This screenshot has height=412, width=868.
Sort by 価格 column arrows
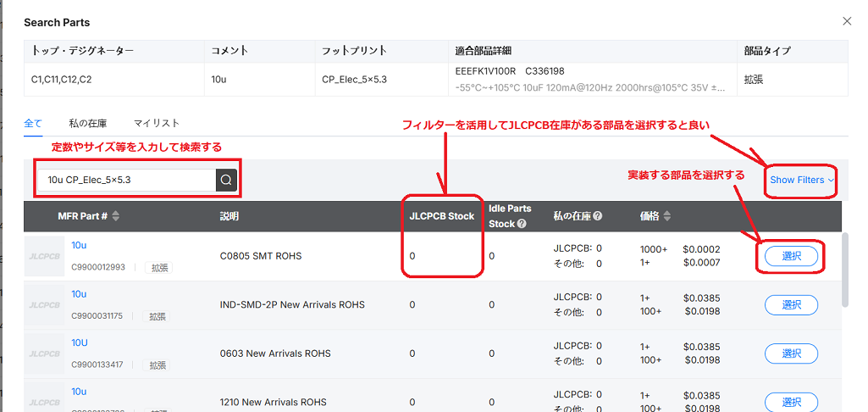coord(666,216)
